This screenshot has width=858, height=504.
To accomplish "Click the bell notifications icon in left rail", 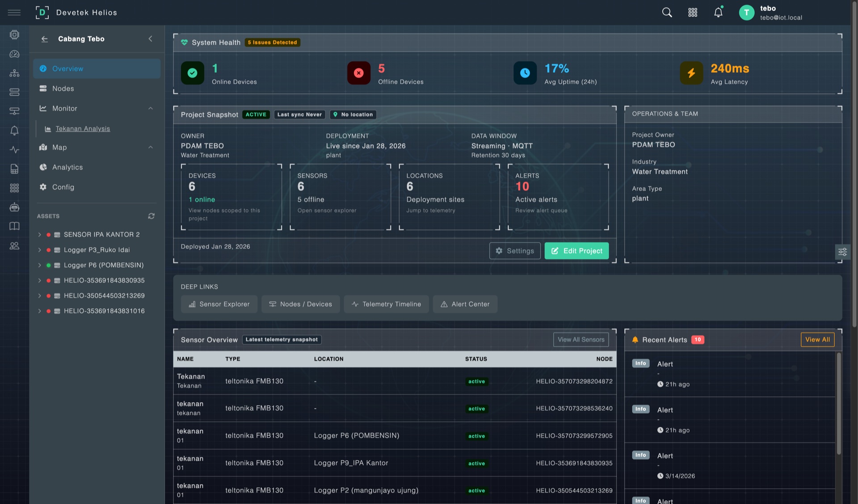I will [14, 130].
